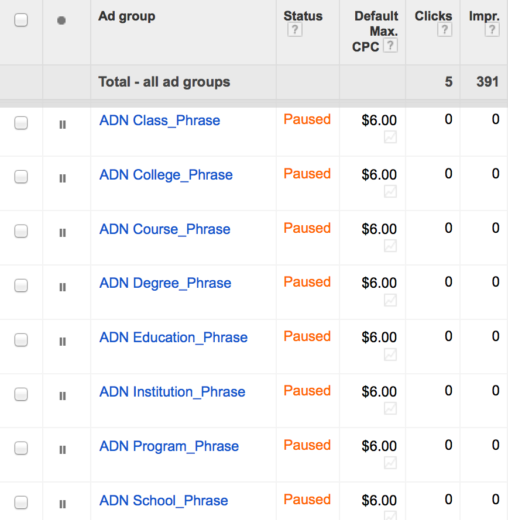Open bid simulator chart icon for ADN Program_Phrase
508x520 pixels.
(390, 463)
